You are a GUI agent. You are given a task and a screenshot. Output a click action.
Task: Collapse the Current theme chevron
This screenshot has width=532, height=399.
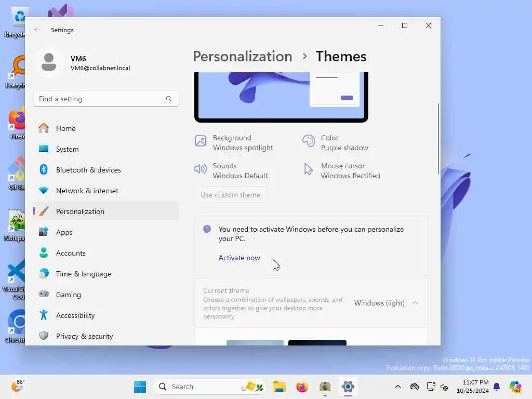[415, 303]
